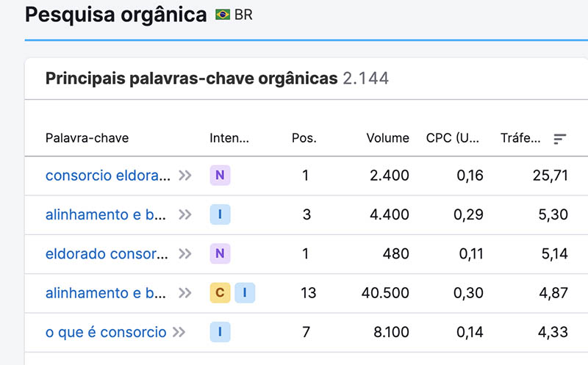Image resolution: width=588 pixels, height=365 pixels.
Task: Click the I intent badge in second row
Action: (220, 214)
